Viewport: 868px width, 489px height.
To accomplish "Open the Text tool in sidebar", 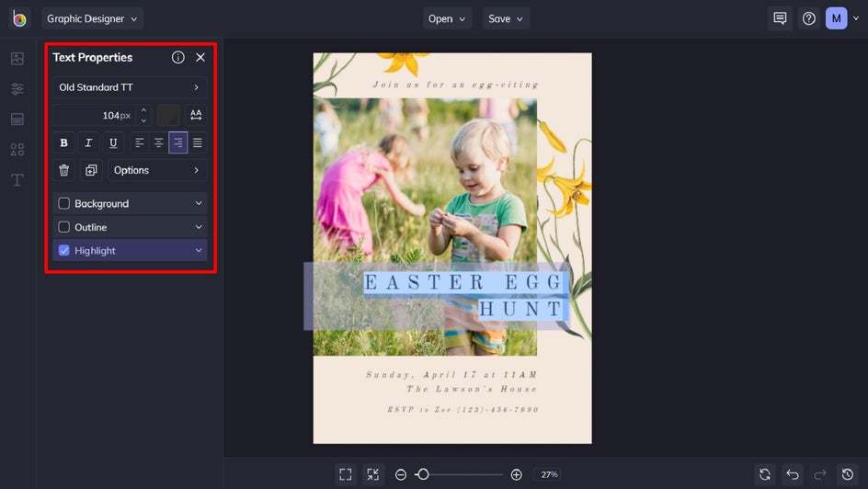I will click(17, 180).
